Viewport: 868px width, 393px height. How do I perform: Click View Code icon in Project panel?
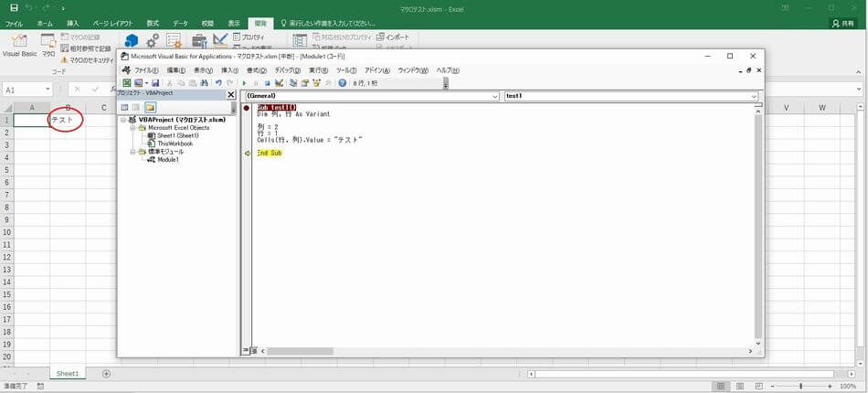pos(124,107)
